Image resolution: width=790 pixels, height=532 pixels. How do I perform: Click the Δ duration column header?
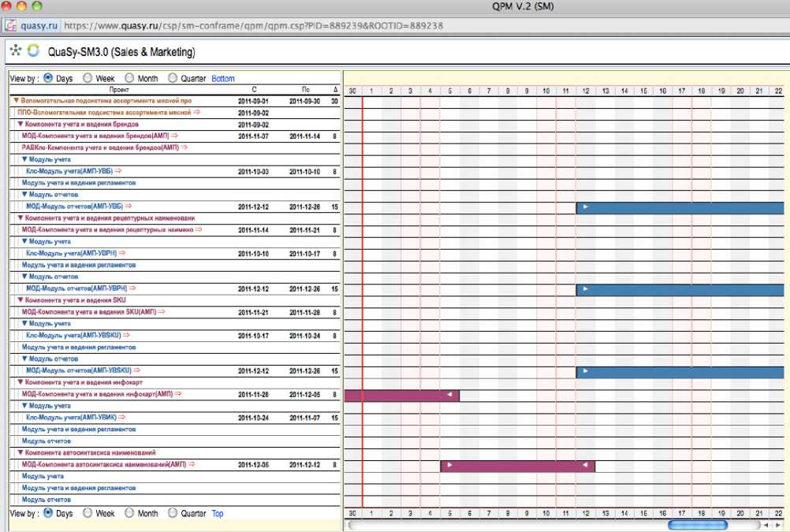(x=335, y=90)
